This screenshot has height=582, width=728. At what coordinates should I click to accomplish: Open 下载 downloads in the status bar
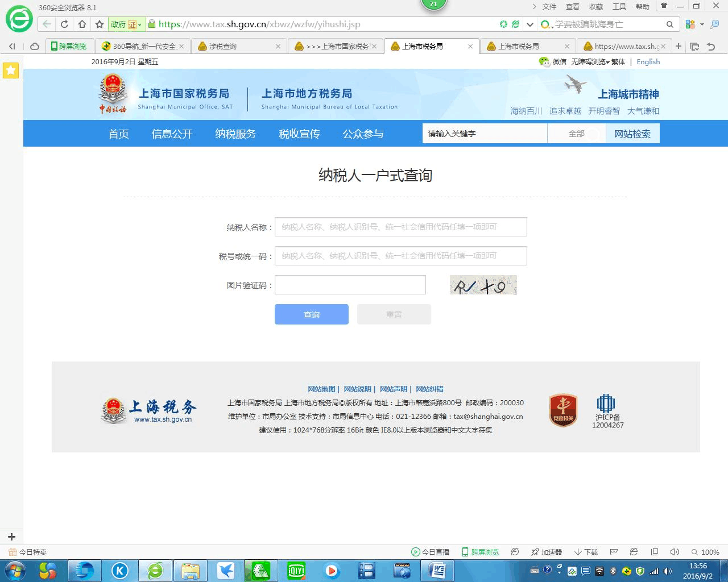coord(586,552)
